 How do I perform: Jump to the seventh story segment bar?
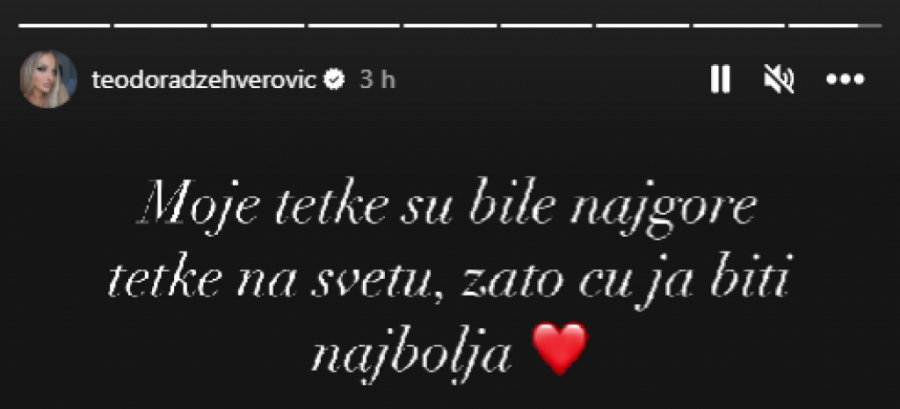[x=643, y=25]
